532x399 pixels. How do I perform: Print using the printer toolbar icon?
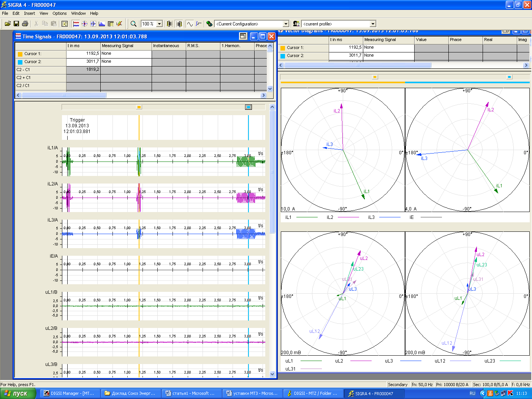point(25,24)
